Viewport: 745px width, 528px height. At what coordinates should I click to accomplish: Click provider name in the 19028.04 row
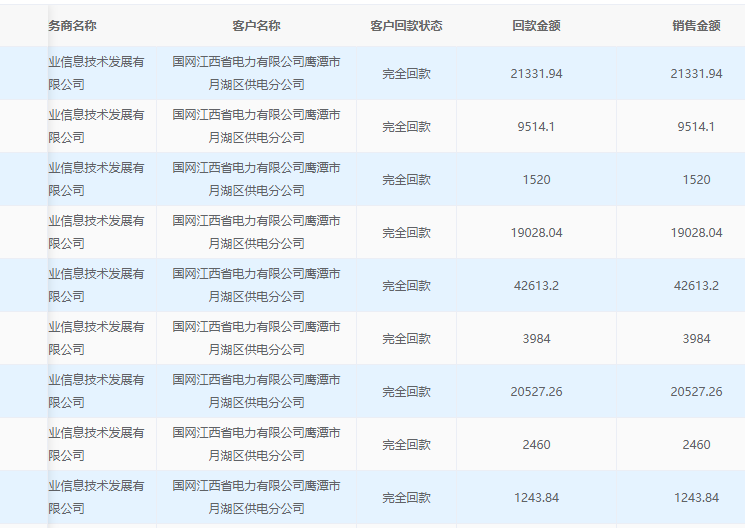click(x=96, y=232)
